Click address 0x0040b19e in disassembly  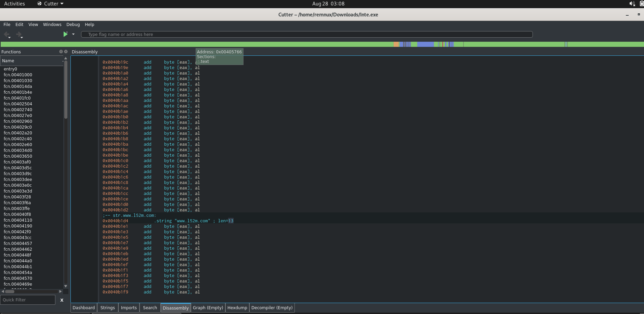(115, 68)
